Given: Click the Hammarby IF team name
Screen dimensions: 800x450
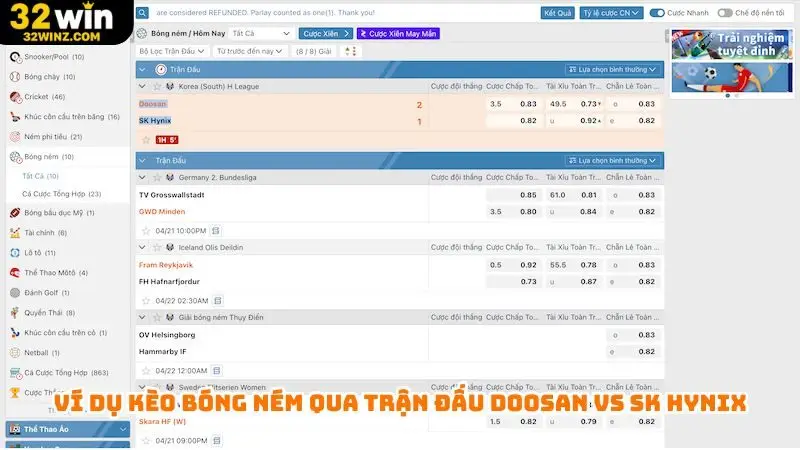Looking at the screenshot, I should coord(163,352).
